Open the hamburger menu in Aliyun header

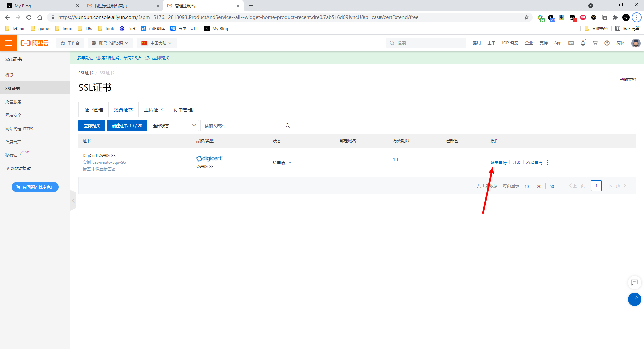coord(8,43)
